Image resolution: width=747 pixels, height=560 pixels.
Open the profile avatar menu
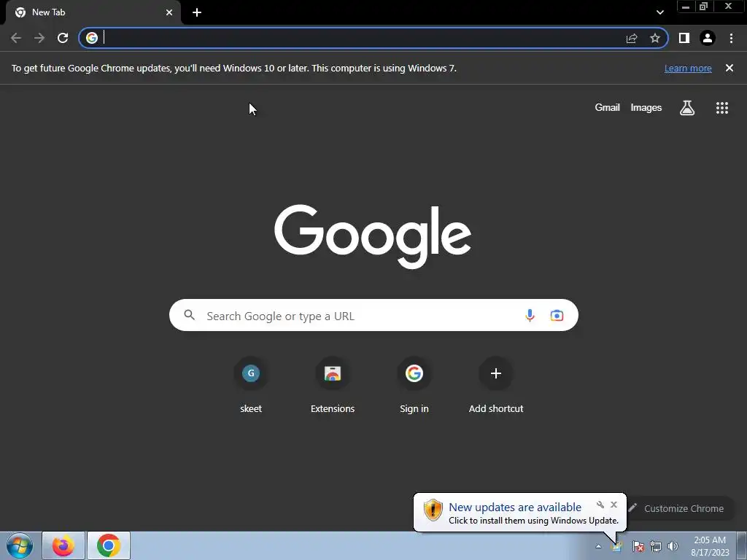(708, 38)
